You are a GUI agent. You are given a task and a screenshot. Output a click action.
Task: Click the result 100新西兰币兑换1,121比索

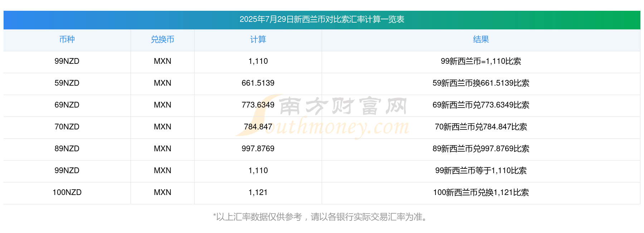pos(481,192)
